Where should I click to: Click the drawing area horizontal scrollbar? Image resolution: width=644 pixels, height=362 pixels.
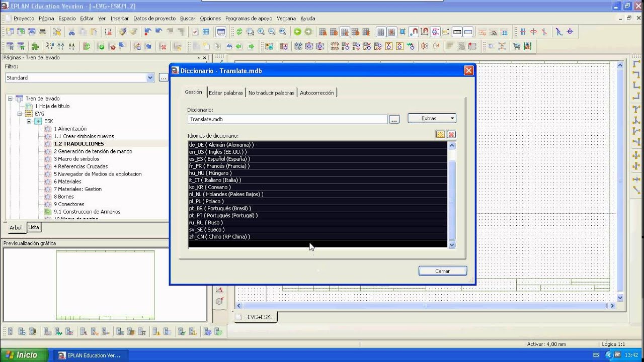coord(426,306)
